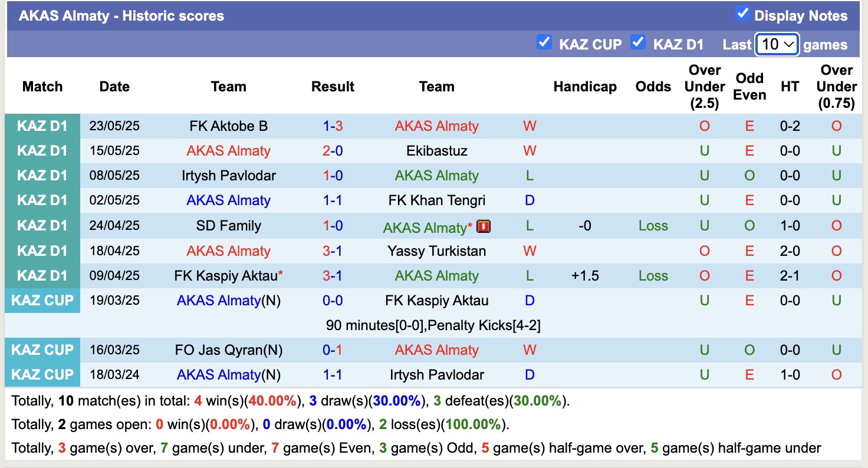Open the Ekibastuz team link

coord(436,150)
